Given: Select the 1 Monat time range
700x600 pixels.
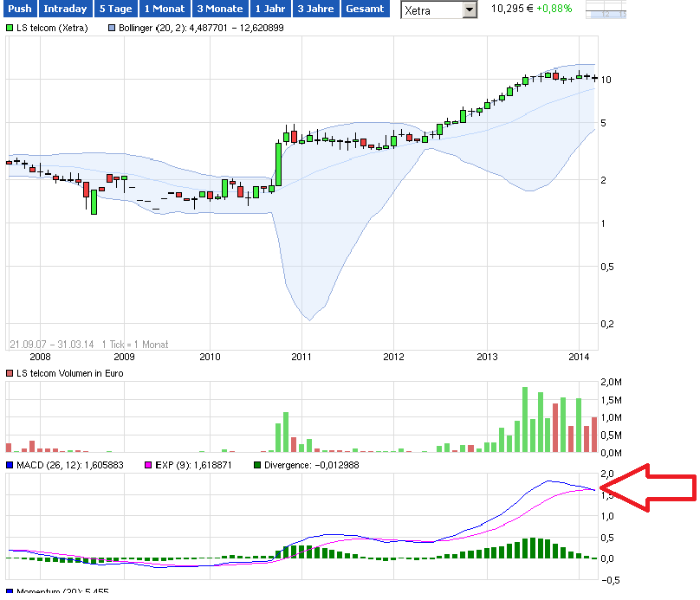Looking at the screenshot, I should pyautogui.click(x=165, y=10).
